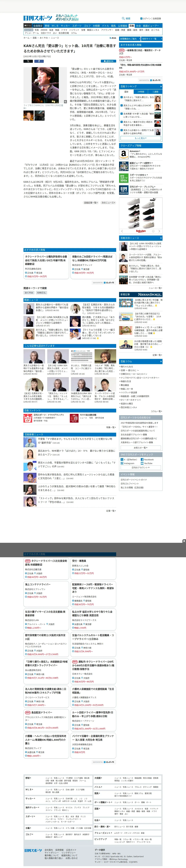This screenshot has height=868, width=186.
Task: Switch ranking to the 1週間 tab
Action: [155, 92]
